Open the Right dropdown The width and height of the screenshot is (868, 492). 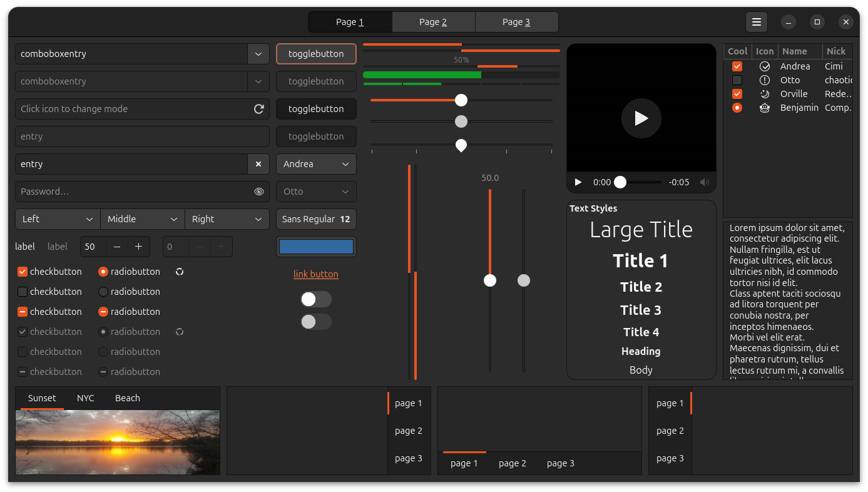[227, 219]
